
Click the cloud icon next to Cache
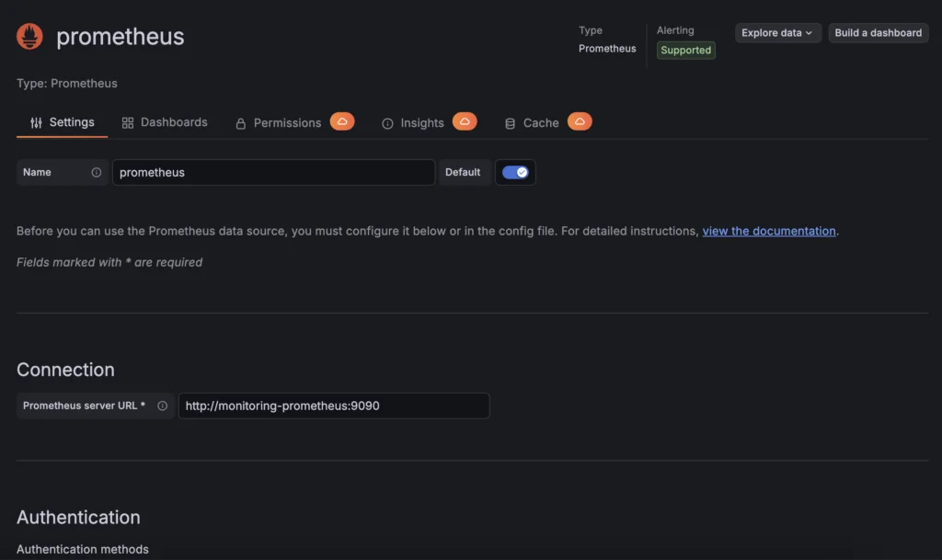580,120
